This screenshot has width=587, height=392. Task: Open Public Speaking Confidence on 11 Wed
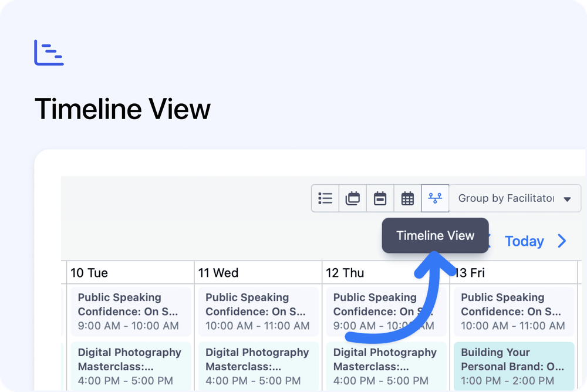(258, 311)
